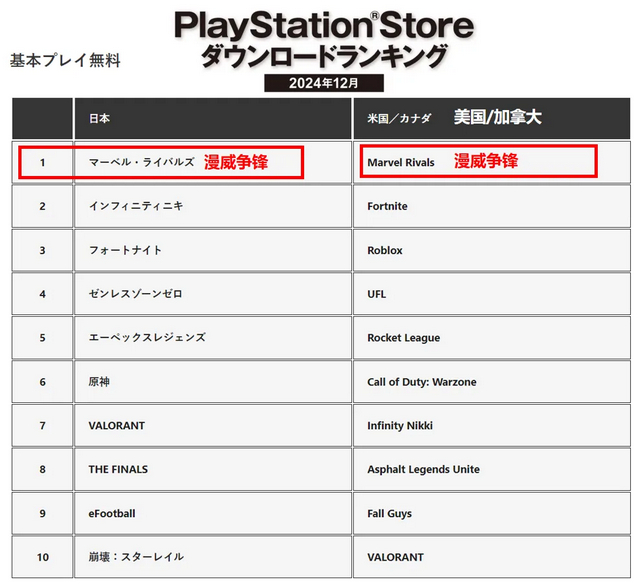Select Call of Duty: Warzone
The image size is (640, 584).
422,382
